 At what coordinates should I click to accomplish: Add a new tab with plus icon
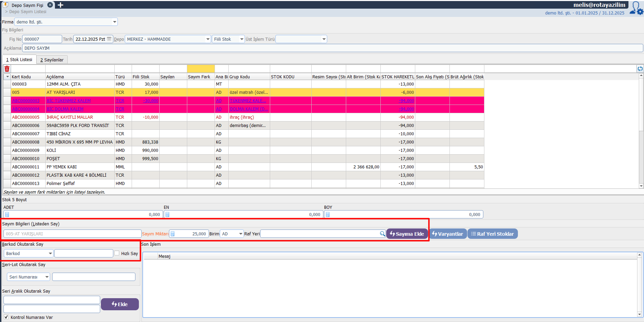(x=60, y=5)
